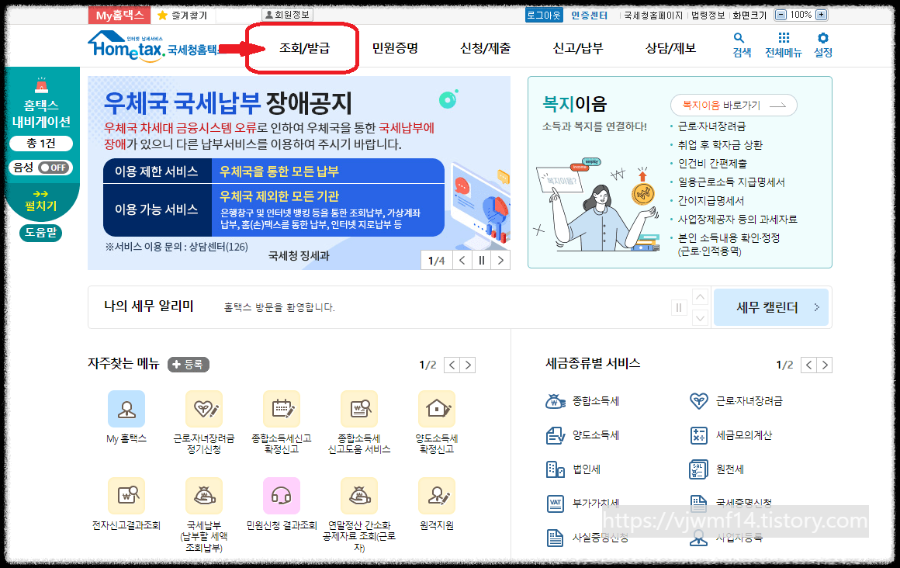This screenshot has height=568, width=900.
Task: Go to previous 자주찾는 메뉴 page
Action: 452,365
